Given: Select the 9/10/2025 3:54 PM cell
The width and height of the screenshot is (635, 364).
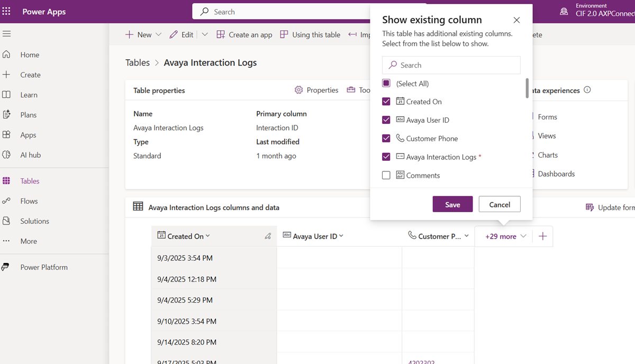Looking at the screenshot, I should 214,321.
